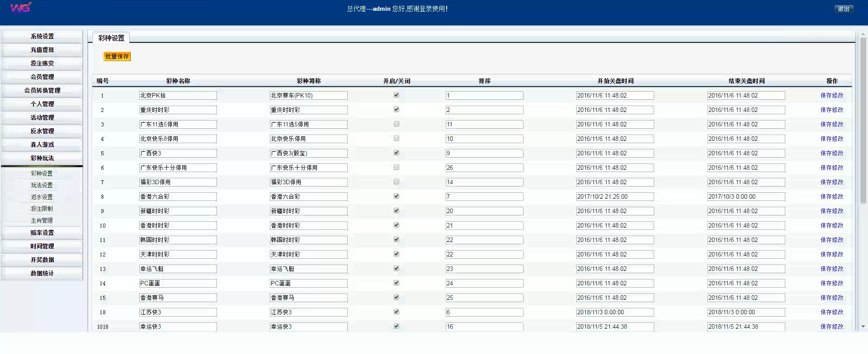
Task: Click the scroll down arrow of the table scrollbar
Action: (863, 326)
